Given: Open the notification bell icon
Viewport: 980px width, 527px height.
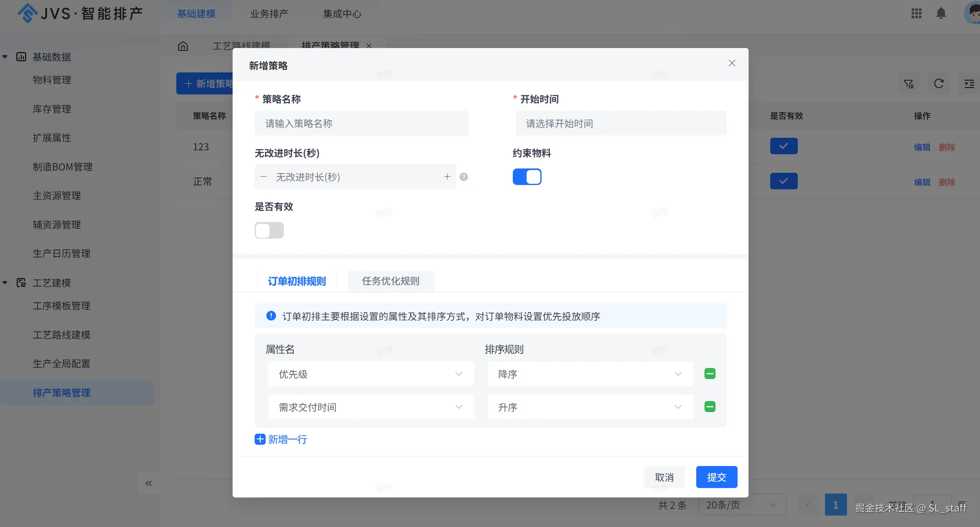Looking at the screenshot, I should pos(941,13).
